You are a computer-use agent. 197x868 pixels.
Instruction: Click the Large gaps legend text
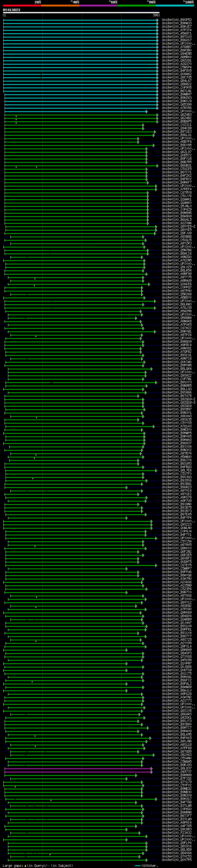(38, 865)
